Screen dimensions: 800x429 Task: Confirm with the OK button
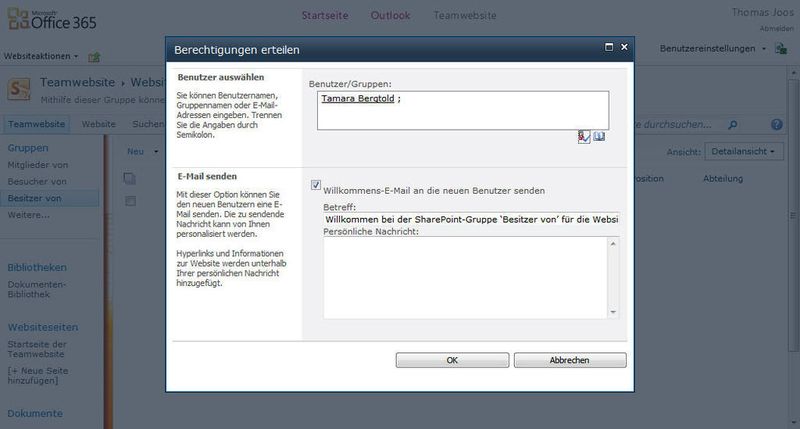pos(452,360)
